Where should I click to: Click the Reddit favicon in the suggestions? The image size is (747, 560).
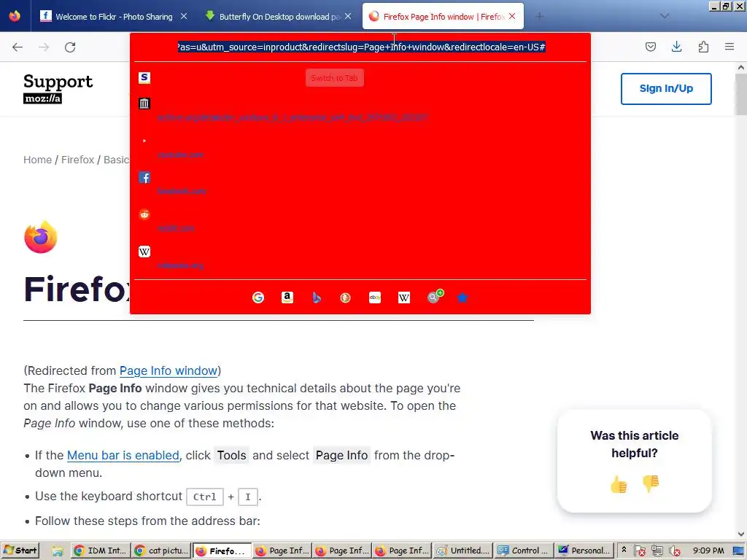tap(144, 214)
